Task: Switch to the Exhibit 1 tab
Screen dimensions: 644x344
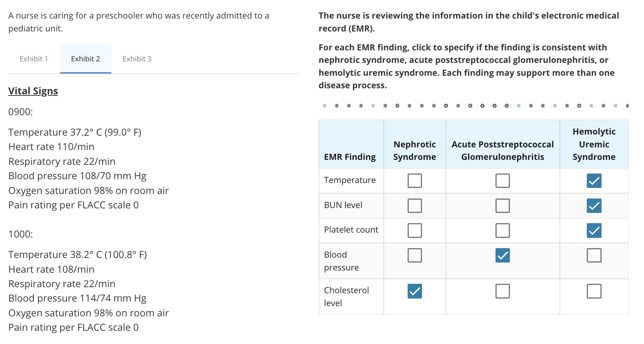Action: tap(34, 59)
